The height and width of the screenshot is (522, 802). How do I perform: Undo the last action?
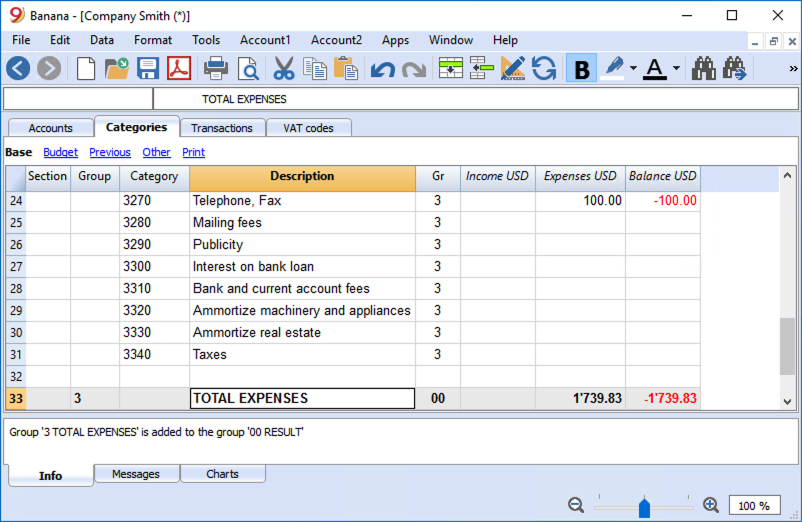coord(383,69)
